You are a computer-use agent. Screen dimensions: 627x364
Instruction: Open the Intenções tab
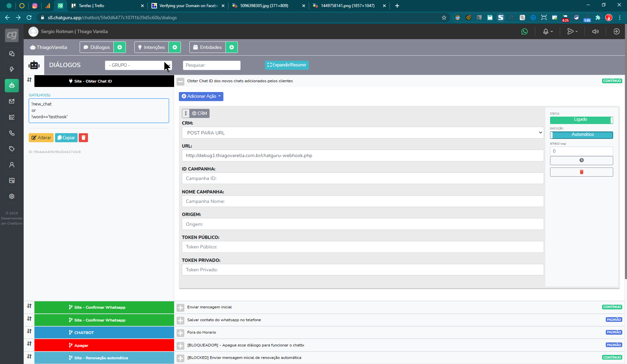(x=152, y=47)
